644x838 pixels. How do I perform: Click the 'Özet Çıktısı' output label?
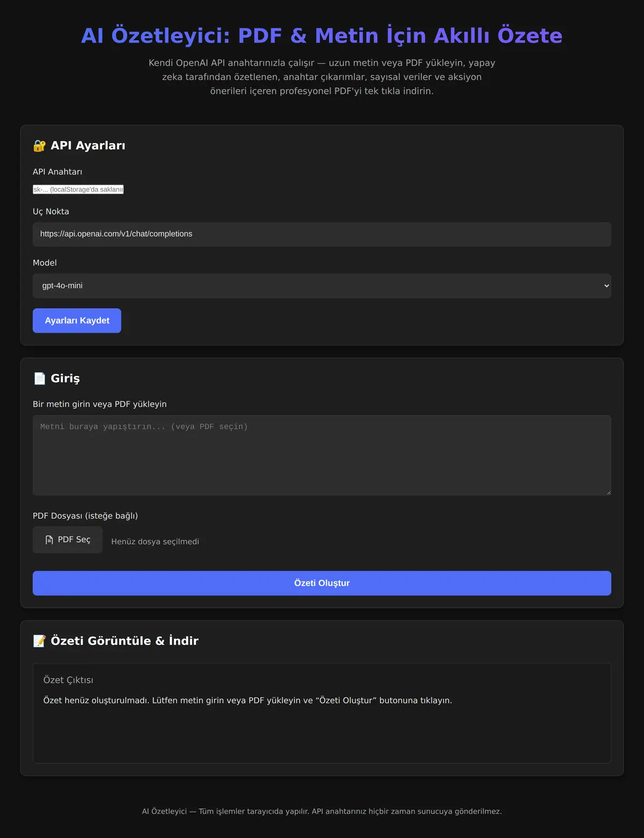(x=68, y=680)
